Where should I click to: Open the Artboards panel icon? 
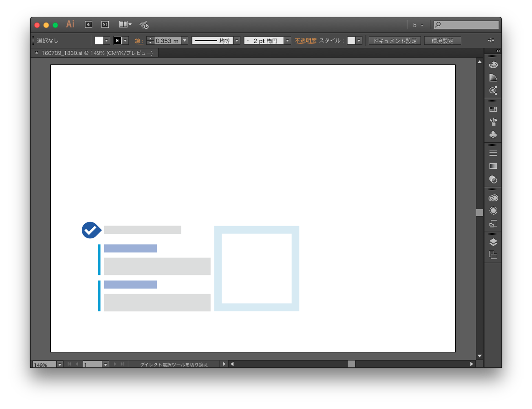(493, 255)
